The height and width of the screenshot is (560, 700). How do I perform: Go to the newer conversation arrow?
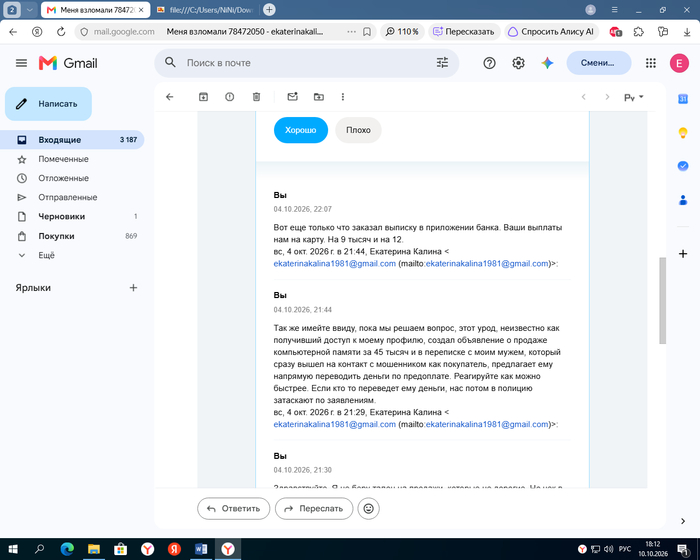click(x=583, y=97)
